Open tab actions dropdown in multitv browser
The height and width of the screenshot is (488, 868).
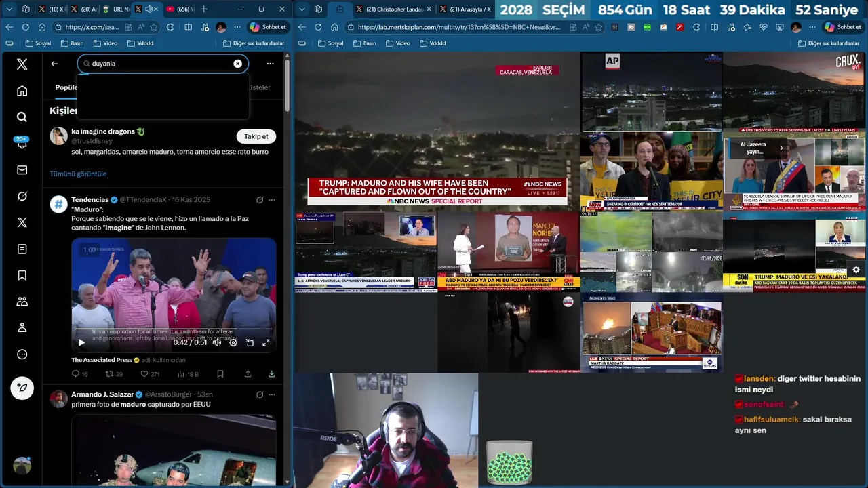coord(302,9)
